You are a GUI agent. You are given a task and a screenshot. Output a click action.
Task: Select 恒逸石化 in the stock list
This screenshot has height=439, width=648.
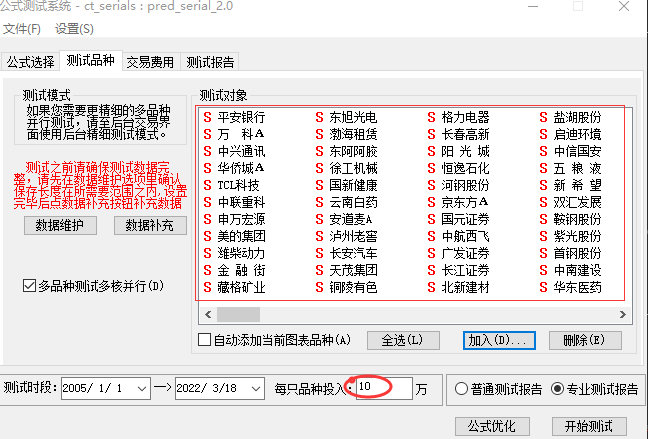tap(465, 168)
